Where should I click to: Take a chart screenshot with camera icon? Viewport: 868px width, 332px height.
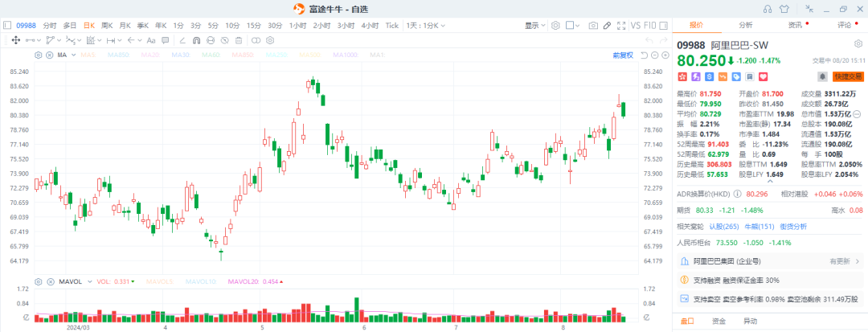(593, 26)
